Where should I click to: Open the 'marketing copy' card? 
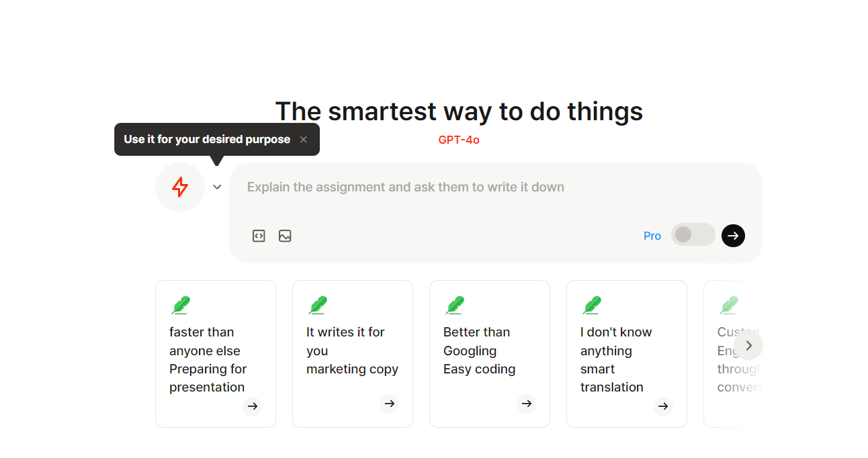[x=352, y=353]
